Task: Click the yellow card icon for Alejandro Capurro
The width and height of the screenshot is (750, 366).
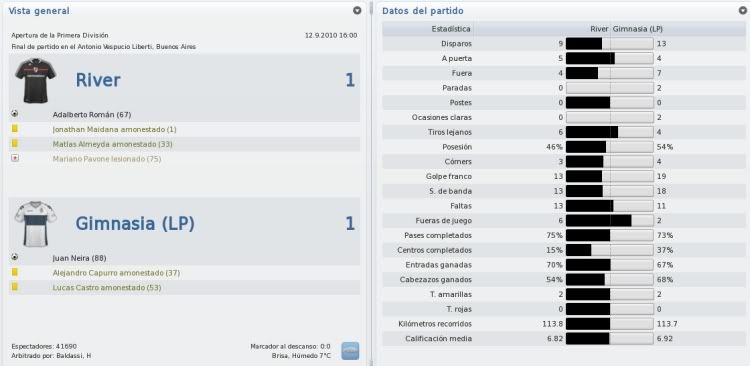Action: click(x=15, y=272)
